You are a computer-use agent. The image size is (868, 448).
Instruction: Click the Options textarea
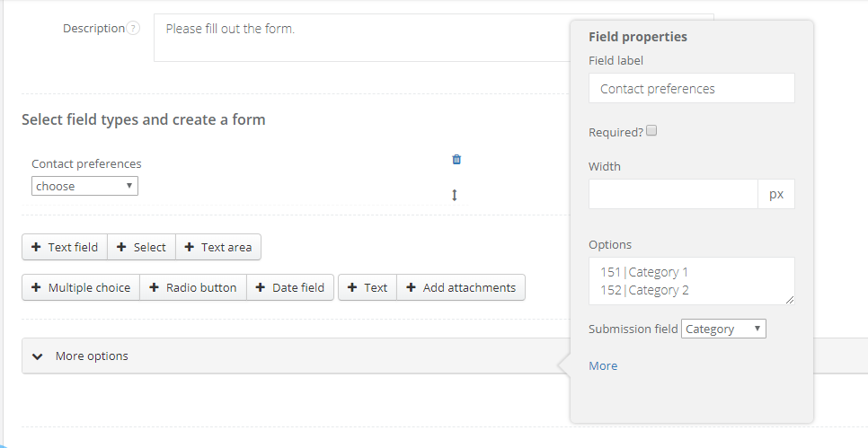[x=691, y=280]
